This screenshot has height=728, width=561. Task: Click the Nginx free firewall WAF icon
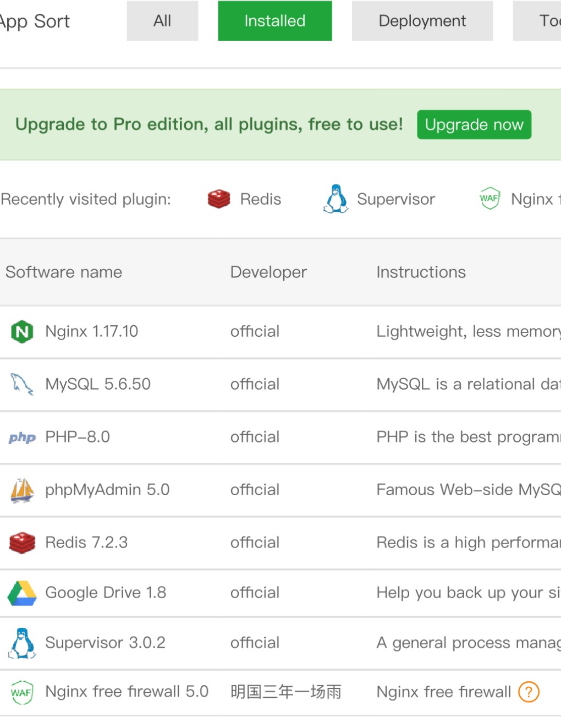click(22, 692)
